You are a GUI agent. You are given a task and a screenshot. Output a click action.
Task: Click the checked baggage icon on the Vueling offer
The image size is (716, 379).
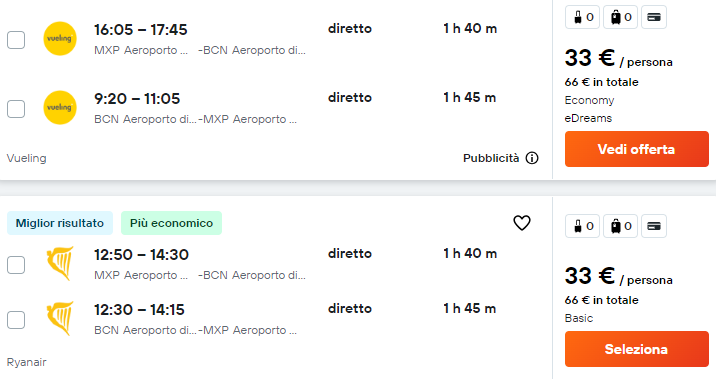pyautogui.click(x=620, y=17)
